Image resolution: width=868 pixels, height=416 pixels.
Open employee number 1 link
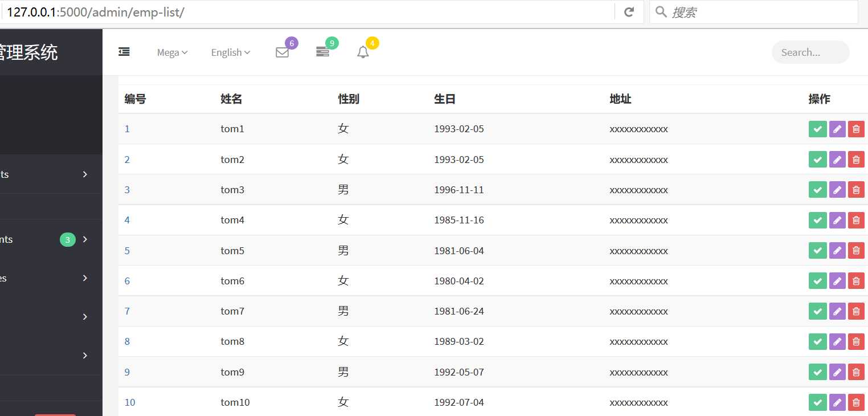click(127, 129)
